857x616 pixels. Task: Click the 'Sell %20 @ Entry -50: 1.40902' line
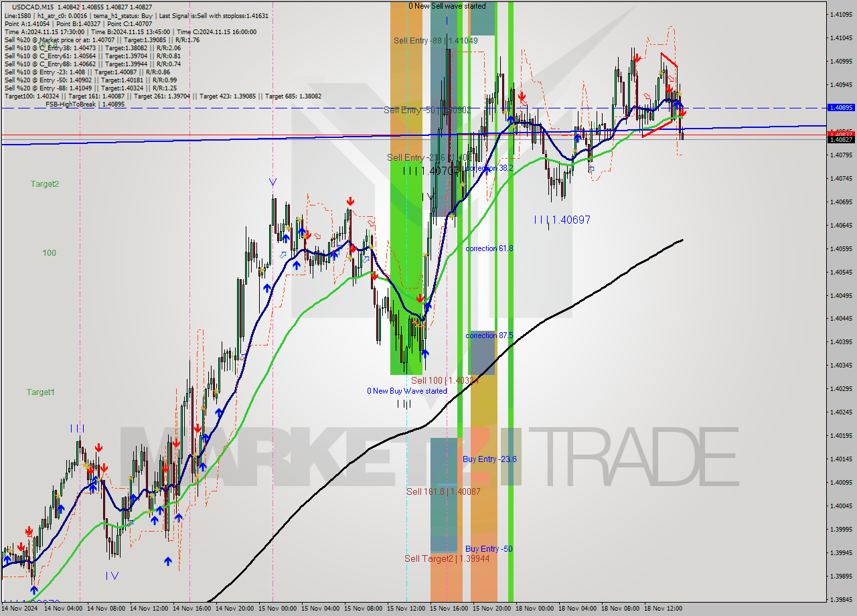[x=90, y=80]
